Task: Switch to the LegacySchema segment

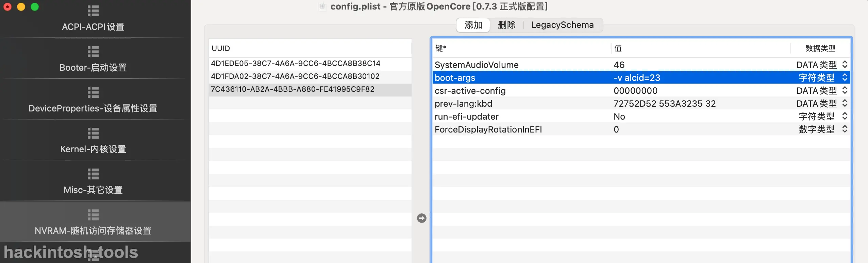Action: click(x=562, y=25)
